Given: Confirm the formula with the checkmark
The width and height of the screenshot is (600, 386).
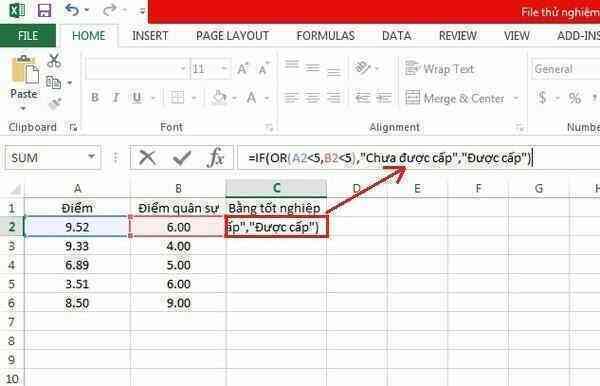Looking at the screenshot, I should pyautogui.click(x=182, y=157).
